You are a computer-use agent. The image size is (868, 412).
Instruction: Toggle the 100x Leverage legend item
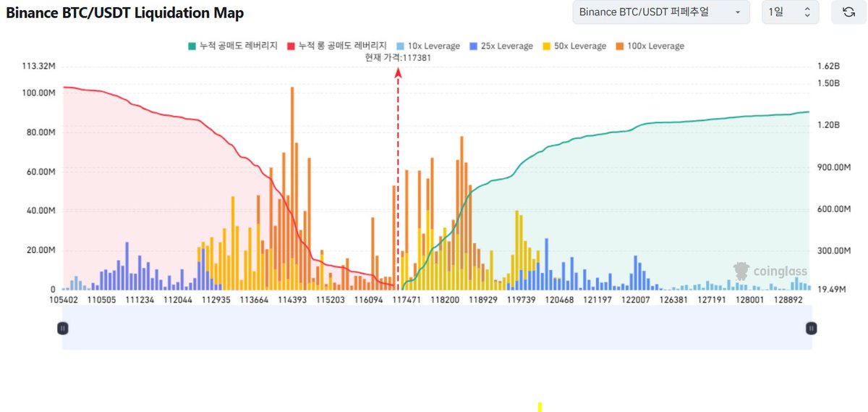(x=650, y=46)
